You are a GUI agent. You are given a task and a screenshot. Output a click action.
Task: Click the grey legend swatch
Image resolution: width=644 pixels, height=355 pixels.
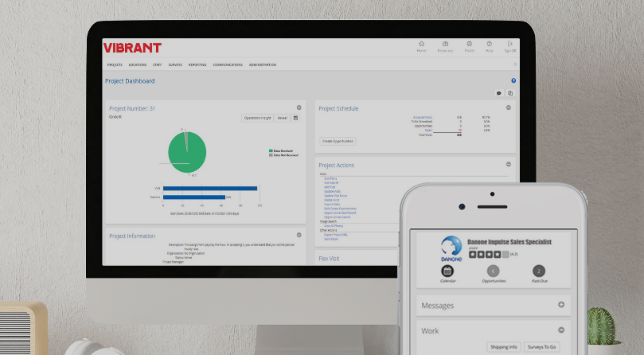click(271, 155)
